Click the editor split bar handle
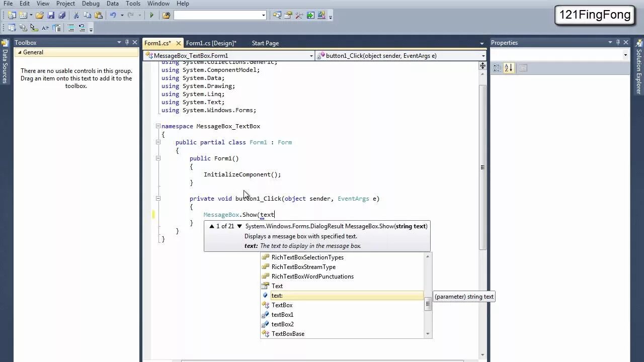 482,65
